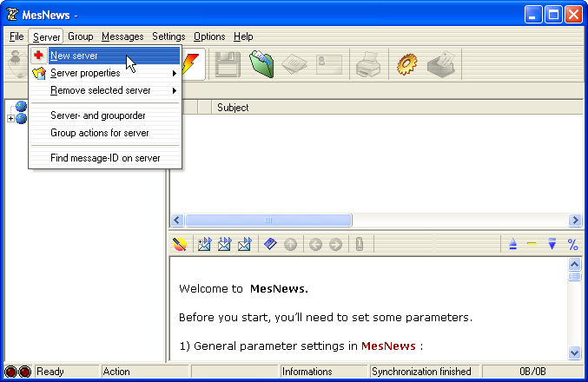
Task: Click the lightning bolt toolbar icon
Action: pos(192,64)
